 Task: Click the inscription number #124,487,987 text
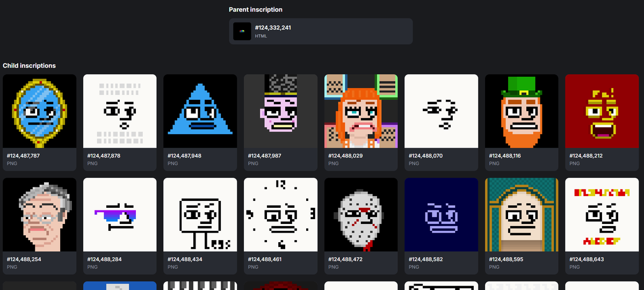(264, 156)
